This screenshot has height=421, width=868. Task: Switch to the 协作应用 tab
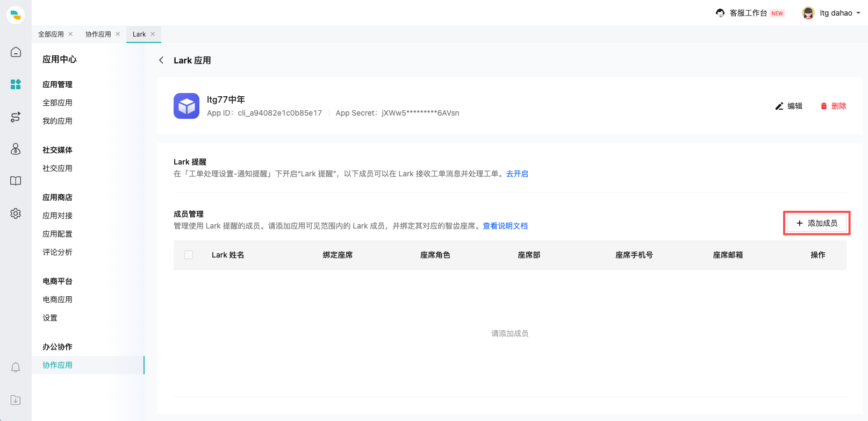coord(98,34)
